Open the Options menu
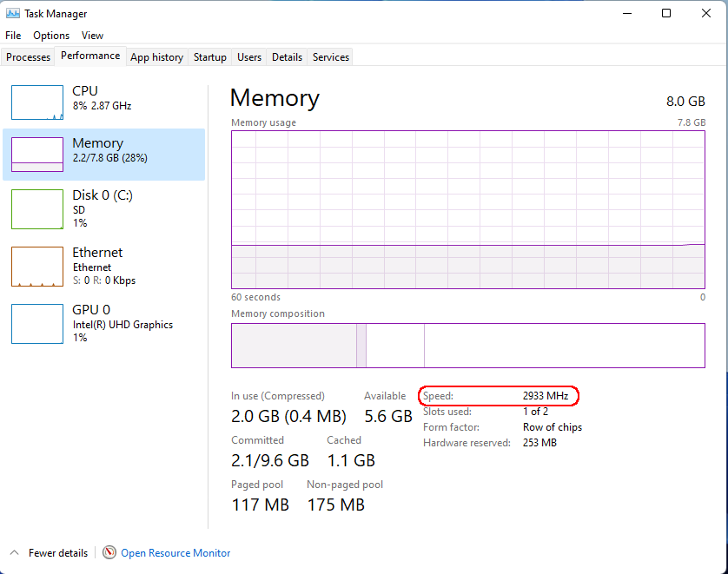Screen dimensions: 728x574 click(51, 36)
